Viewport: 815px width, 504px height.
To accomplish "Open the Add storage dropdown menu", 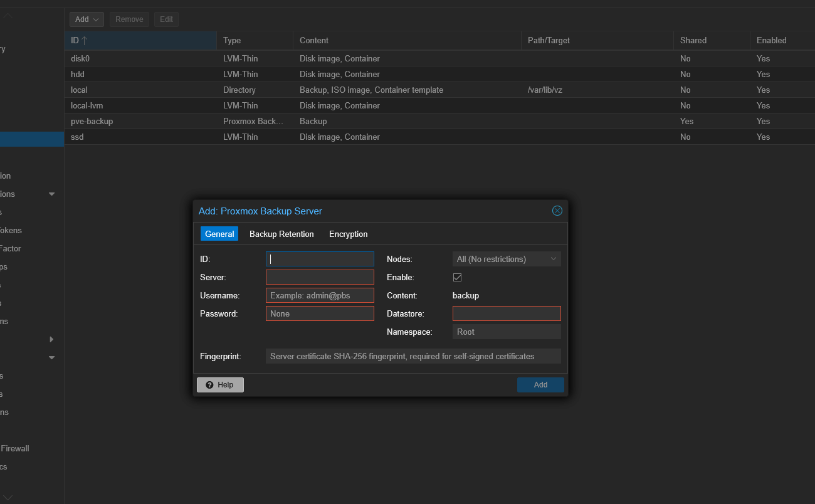I will click(87, 19).
